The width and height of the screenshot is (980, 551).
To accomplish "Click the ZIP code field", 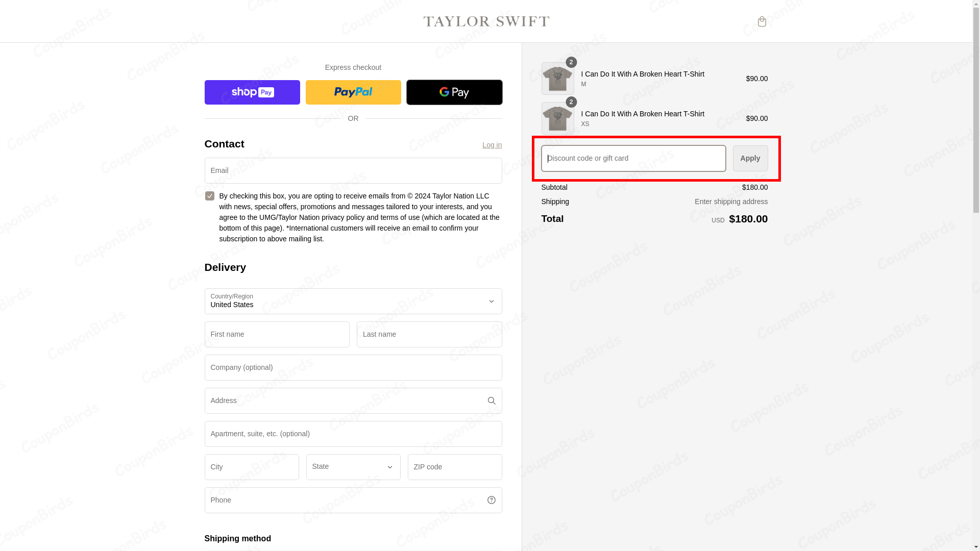I will coord(454,467).
